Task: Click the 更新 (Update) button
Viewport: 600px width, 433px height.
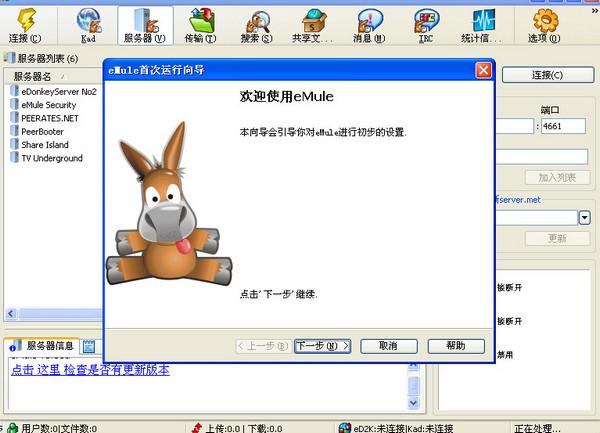Action: [x=558, y=238]
